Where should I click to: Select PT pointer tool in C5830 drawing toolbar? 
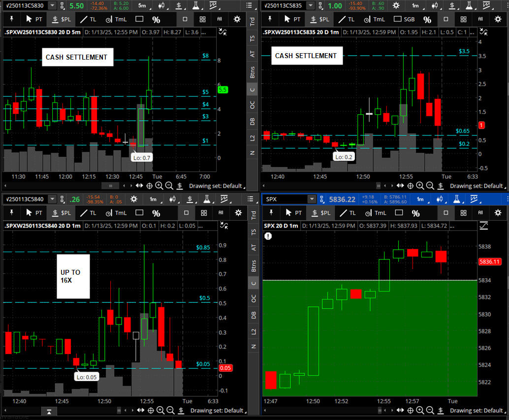tap(34, 19)
